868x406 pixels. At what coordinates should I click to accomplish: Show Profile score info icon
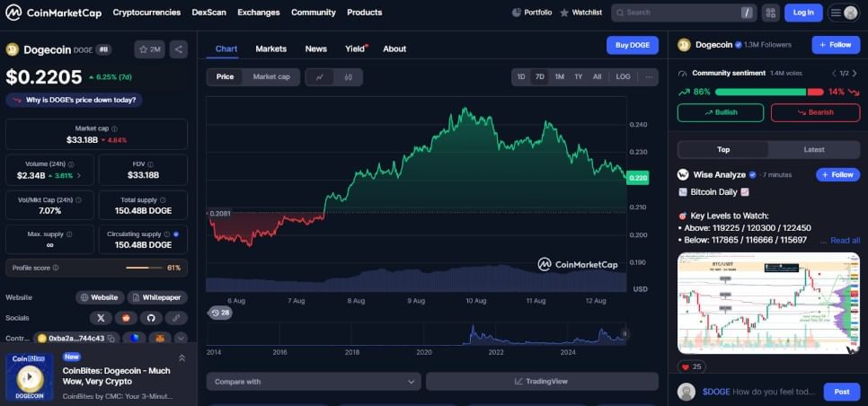coord(56,268)
